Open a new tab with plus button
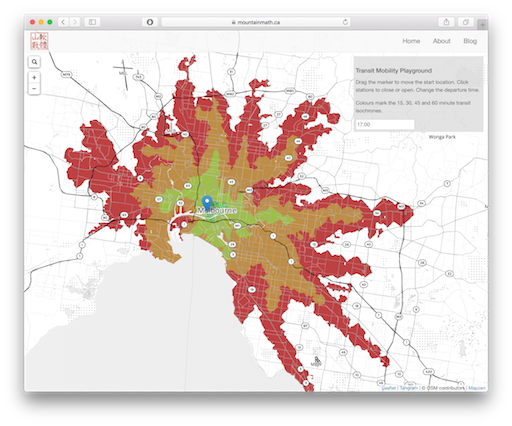The image size is (512, 426). coord(482,25)
